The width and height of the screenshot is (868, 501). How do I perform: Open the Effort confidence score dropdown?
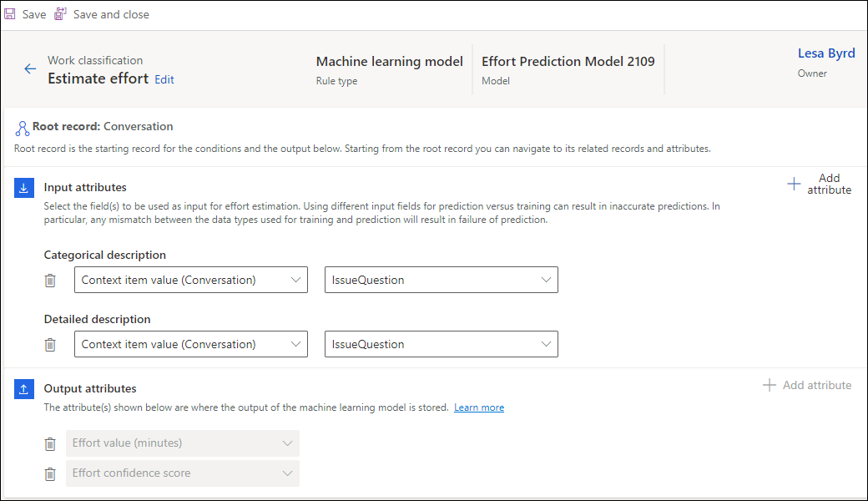[183, 473]
